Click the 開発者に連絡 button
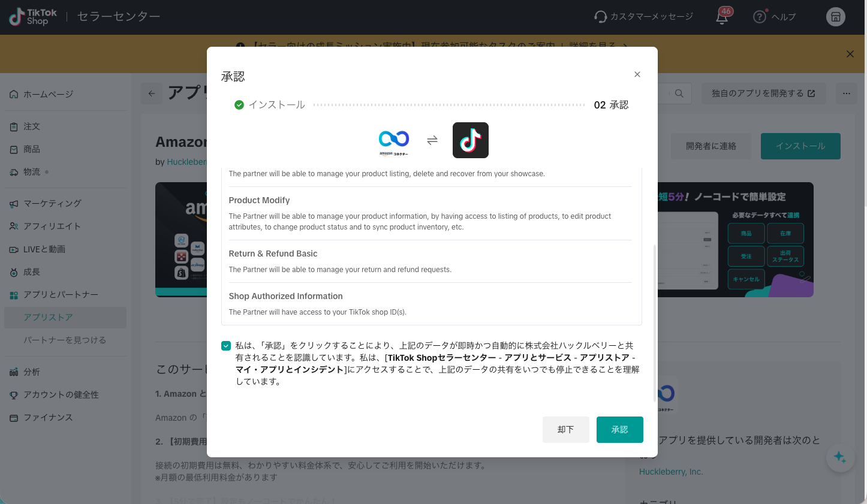Image resolution: width=867 pixels, height=504 pixels. point(711,146)
